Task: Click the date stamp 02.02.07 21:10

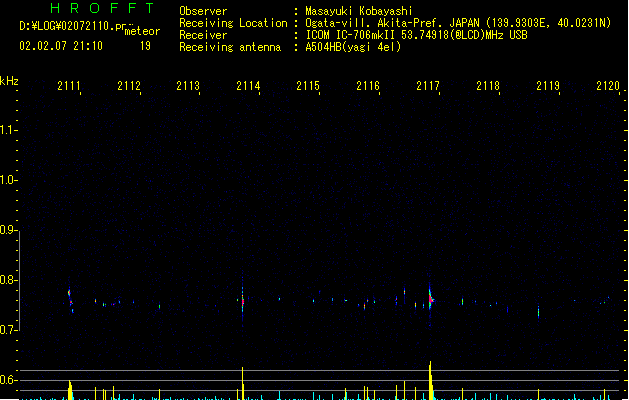Action: (61, 46)
